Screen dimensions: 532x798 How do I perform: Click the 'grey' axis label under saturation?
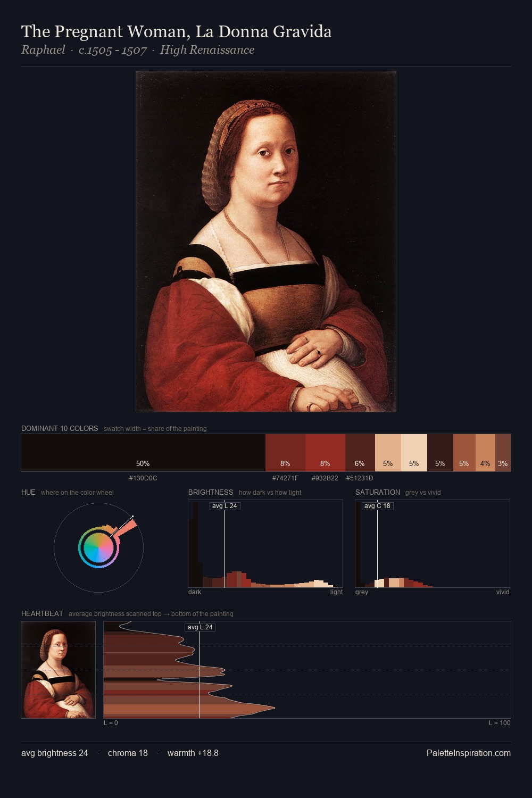click(x=362, y=592)
